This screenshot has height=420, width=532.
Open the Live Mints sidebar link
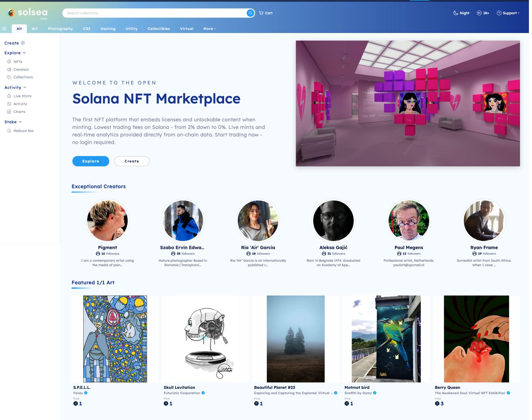(23, 97)
